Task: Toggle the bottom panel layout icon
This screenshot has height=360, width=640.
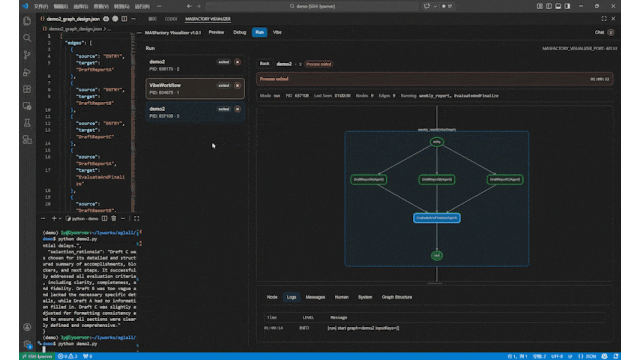Action: pos(558,6)
